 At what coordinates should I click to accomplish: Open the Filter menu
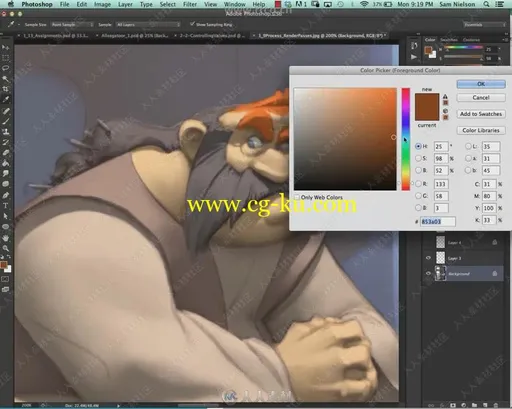[x=190, y=4]
